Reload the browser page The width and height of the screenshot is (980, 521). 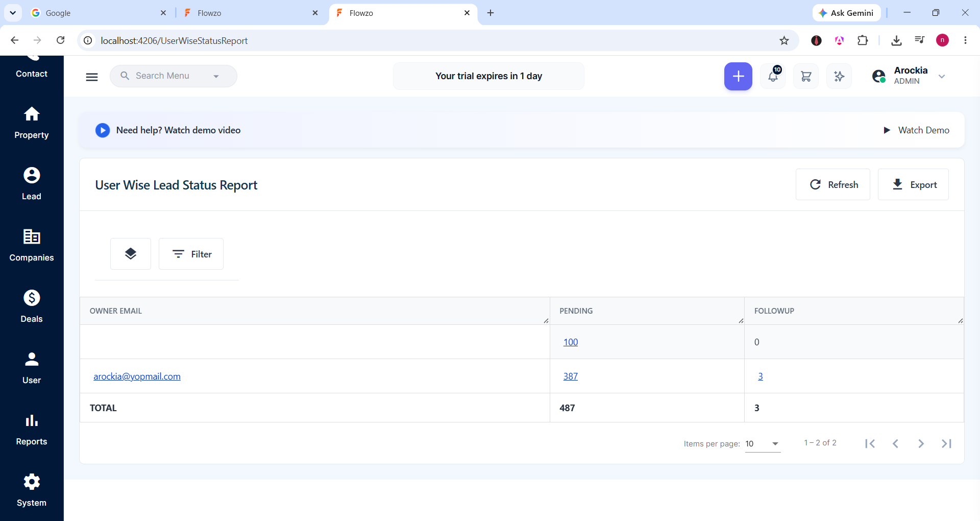tap(60, 40)
